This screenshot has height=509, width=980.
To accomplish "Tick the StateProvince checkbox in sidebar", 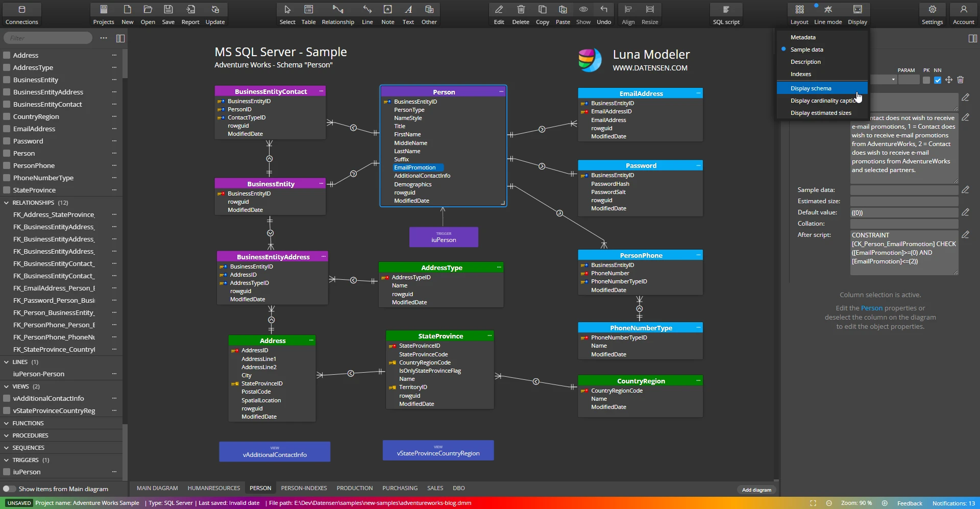I will click(x=7, y=190).
